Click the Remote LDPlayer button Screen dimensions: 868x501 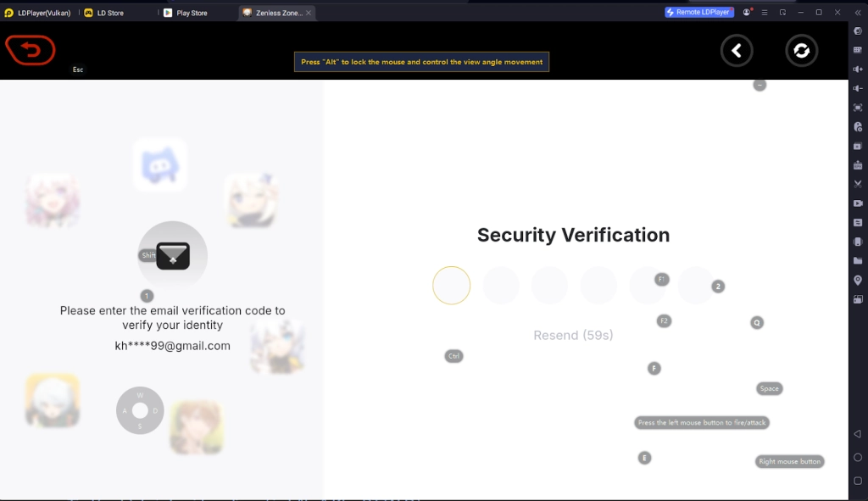tap(699, 12)
